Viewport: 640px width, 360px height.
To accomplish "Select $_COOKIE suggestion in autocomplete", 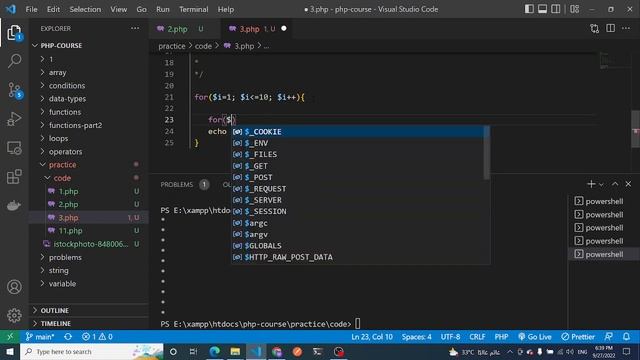I will tap(358, 131).
